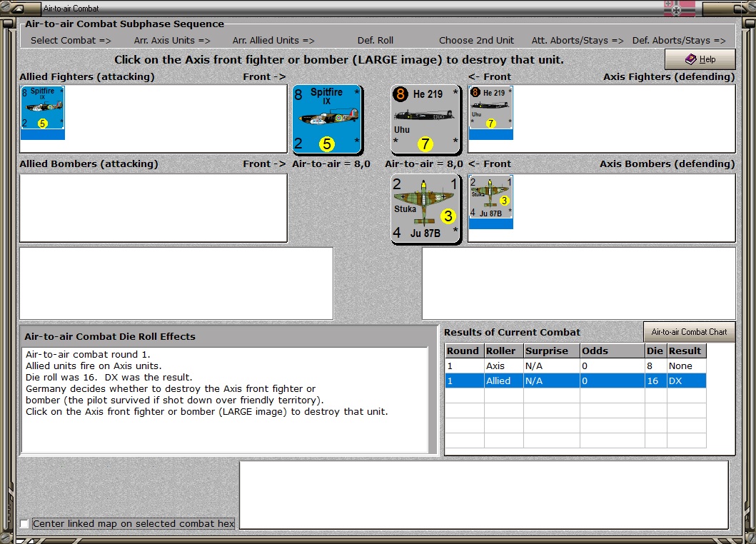The height and width of the screenshot is (544, 756).
Task: Click the None result cell
Action: [x=687, y=366]
